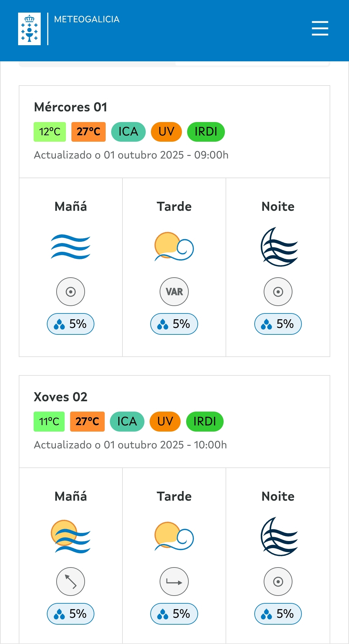Tap Xoves morning sun with fog icon
Image resolution: width=349 pixels, height=644 pixels.
coord(71,537)
